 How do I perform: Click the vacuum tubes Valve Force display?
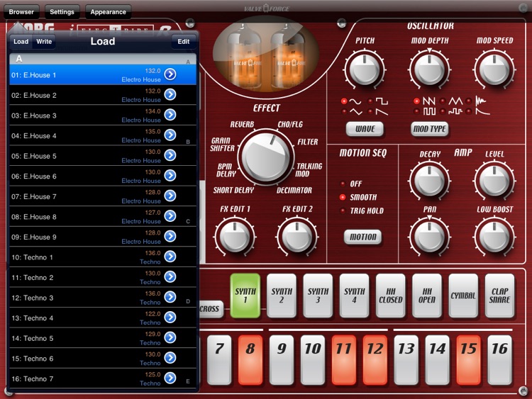click(x=260, y=61)
